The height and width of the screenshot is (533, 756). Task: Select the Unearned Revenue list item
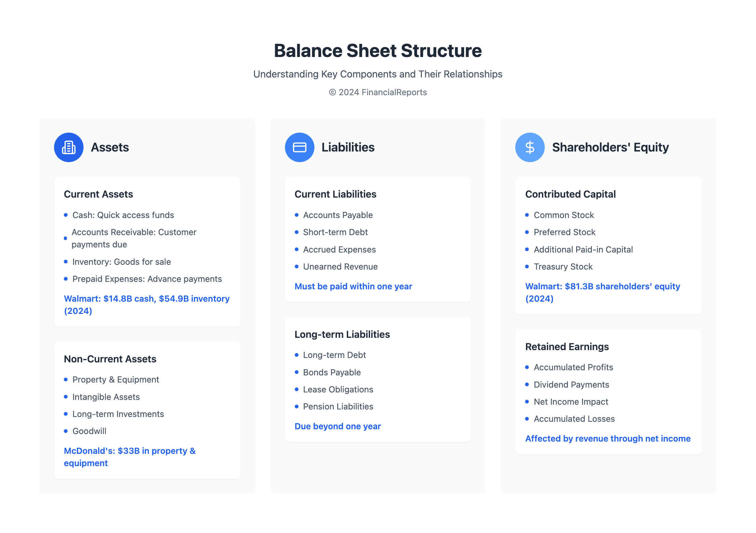point(340,266)
